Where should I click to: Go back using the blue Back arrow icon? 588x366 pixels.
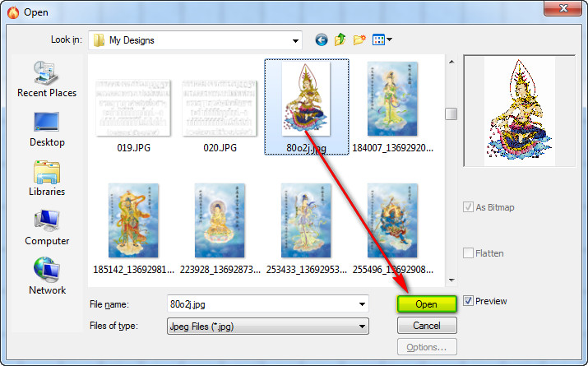322,39
